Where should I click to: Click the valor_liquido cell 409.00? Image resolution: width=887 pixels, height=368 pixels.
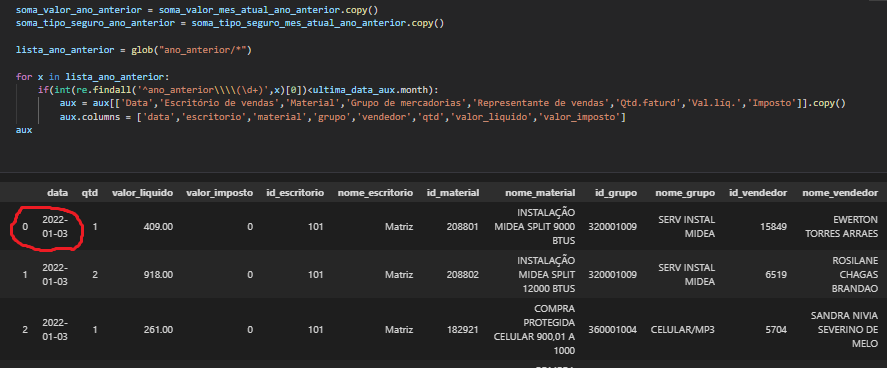[x=158, y=227]
